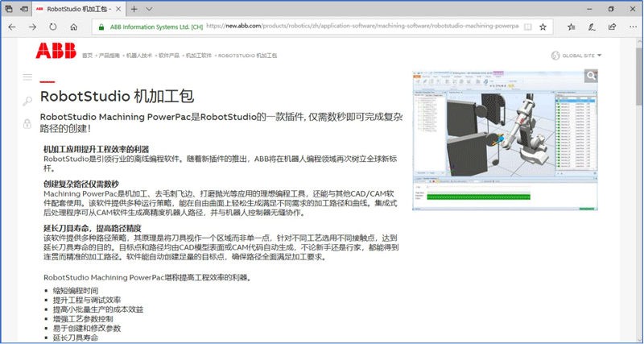This screenshot has height=344, width=644.
Task: Add page to favorites with star icon
Action: coord(543,26)
